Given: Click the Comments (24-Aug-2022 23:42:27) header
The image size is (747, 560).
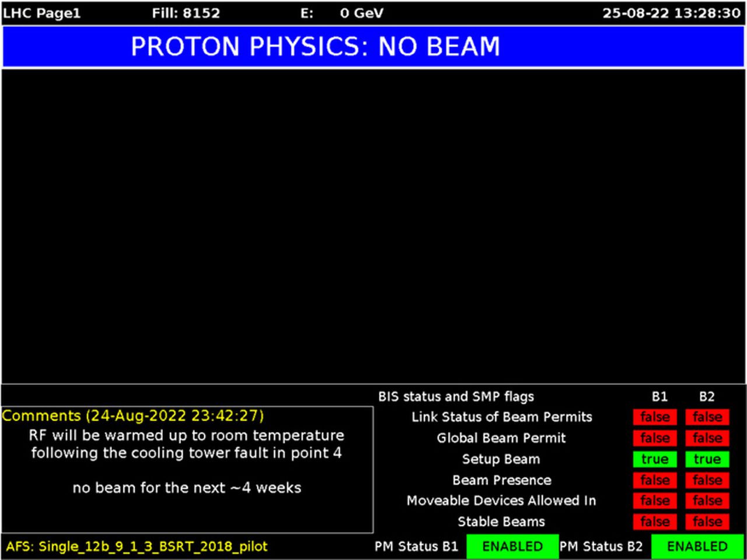Looking at the screenshot, I should (x=133, y=416).
